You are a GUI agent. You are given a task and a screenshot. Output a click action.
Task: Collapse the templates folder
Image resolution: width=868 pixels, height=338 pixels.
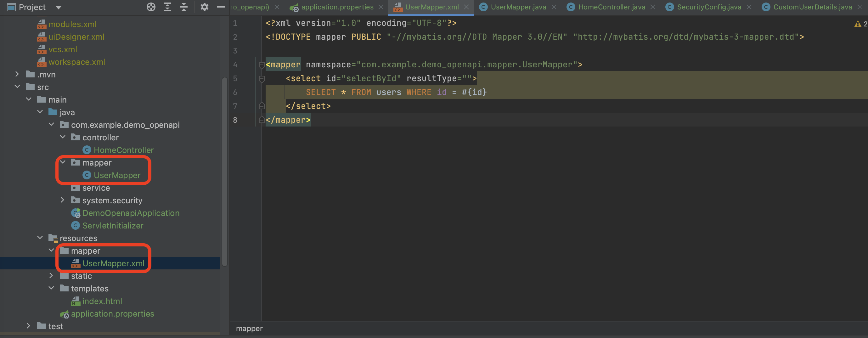pyautogui.click(x=51, y=289)
